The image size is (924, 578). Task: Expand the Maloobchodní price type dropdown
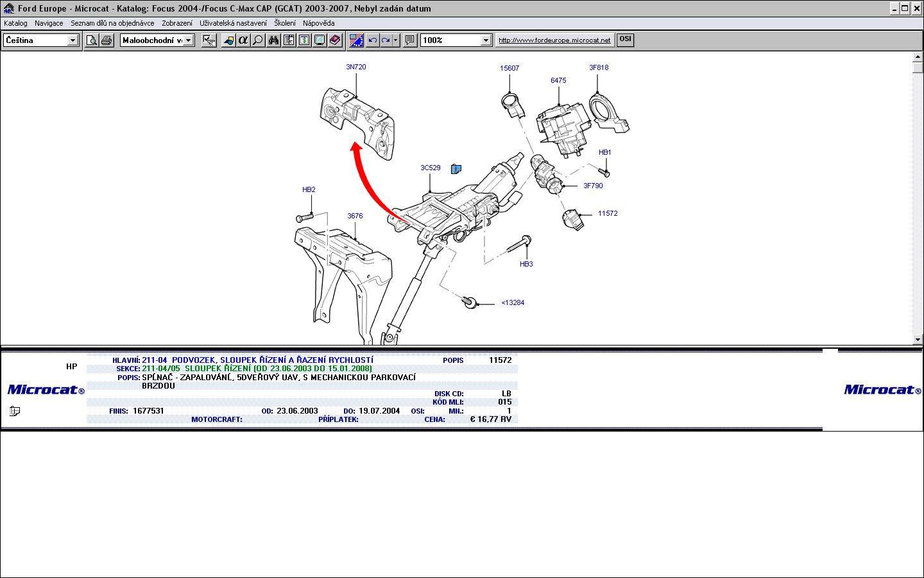(x=189, y=40)
